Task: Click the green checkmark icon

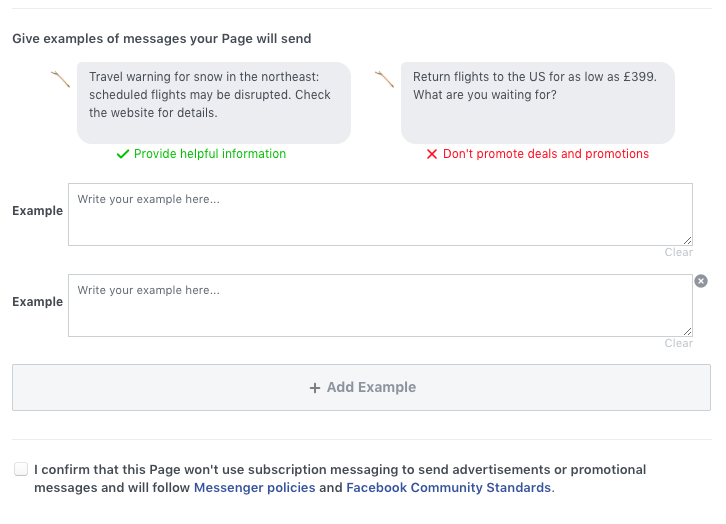Action: pyautogui.click(x=123, y=154)
